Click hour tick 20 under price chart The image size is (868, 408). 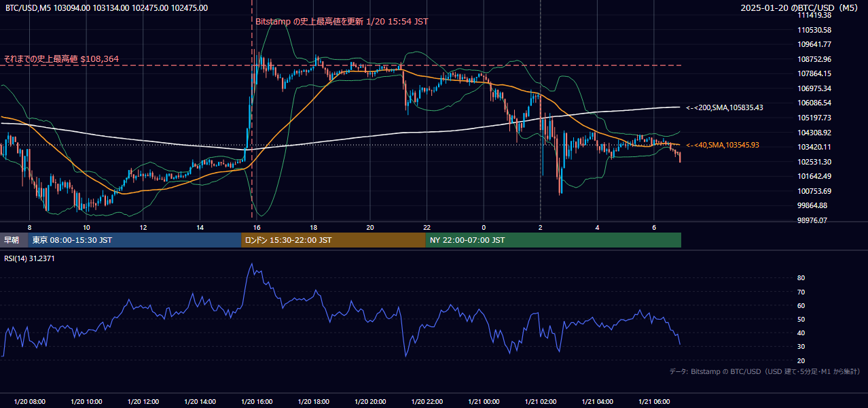369,227
